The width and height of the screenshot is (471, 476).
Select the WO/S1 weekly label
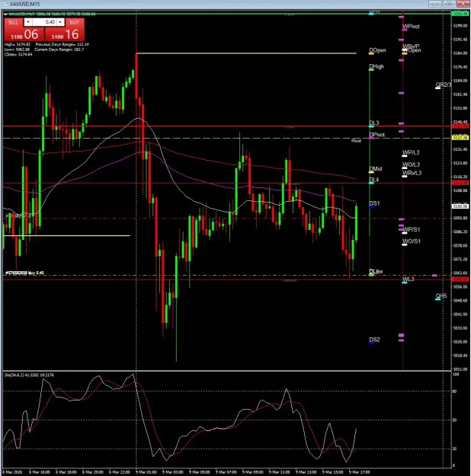point(412,241)
